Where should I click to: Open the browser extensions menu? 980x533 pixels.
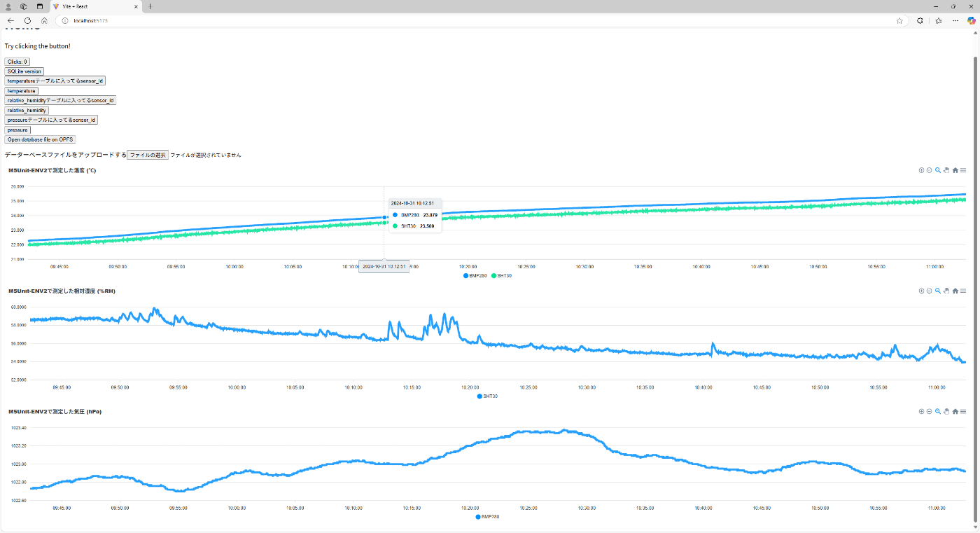(920, 20)
